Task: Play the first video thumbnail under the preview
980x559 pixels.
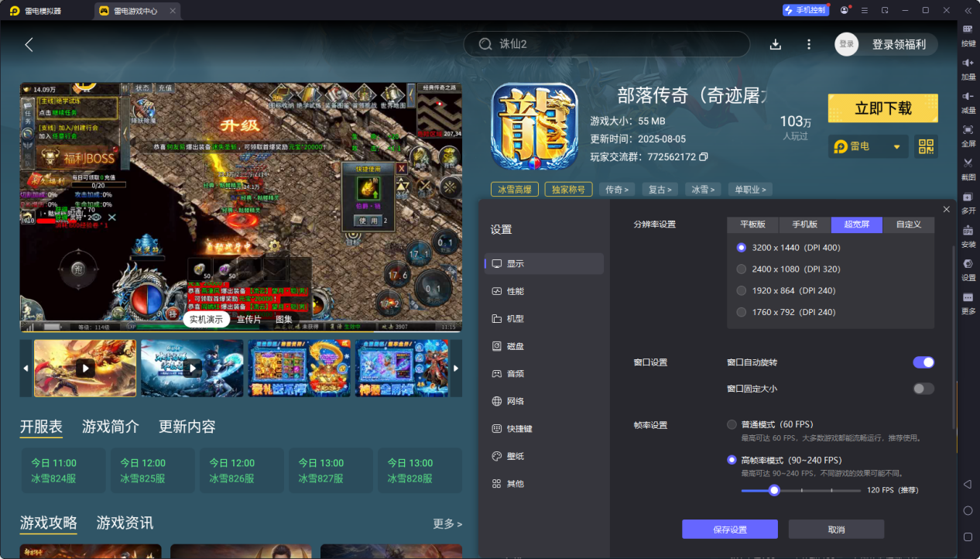Action: 85,368
